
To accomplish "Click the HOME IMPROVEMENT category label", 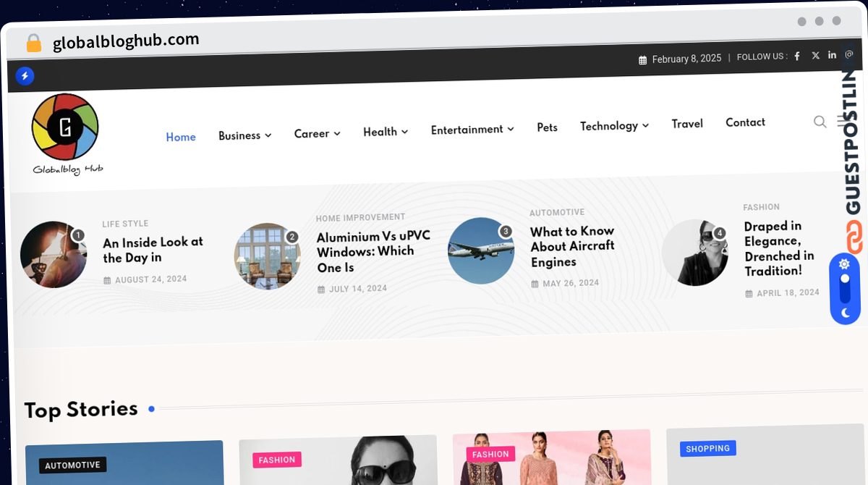I will pos(360,217).
